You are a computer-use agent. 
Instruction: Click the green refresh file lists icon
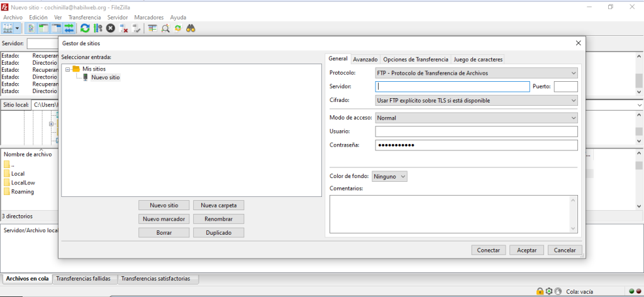click(85, 28)
